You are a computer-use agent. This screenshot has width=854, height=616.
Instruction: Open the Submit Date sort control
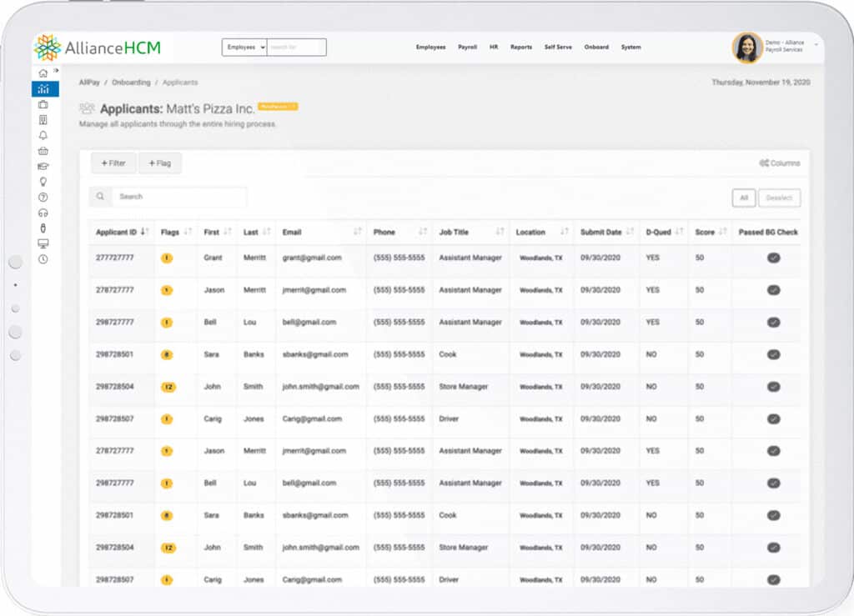pyautogui.click(x=630, y=231)
